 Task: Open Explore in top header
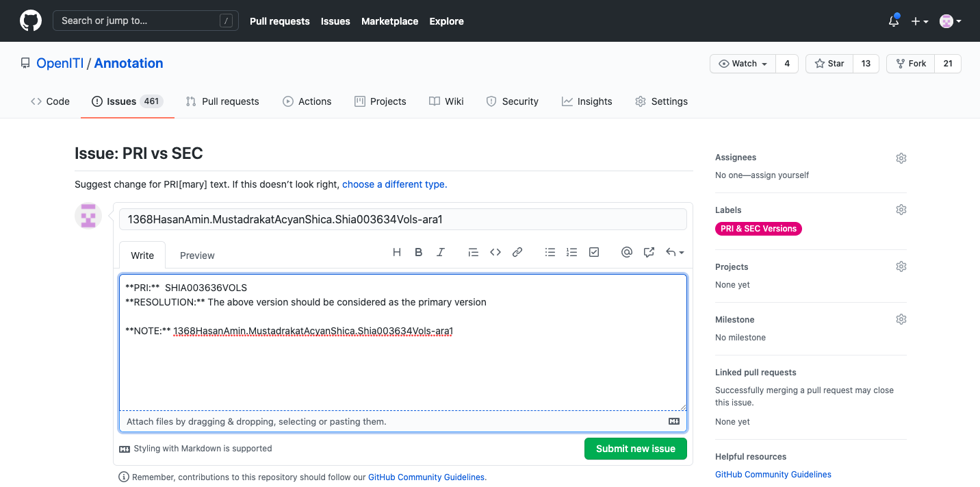(447, 21)
